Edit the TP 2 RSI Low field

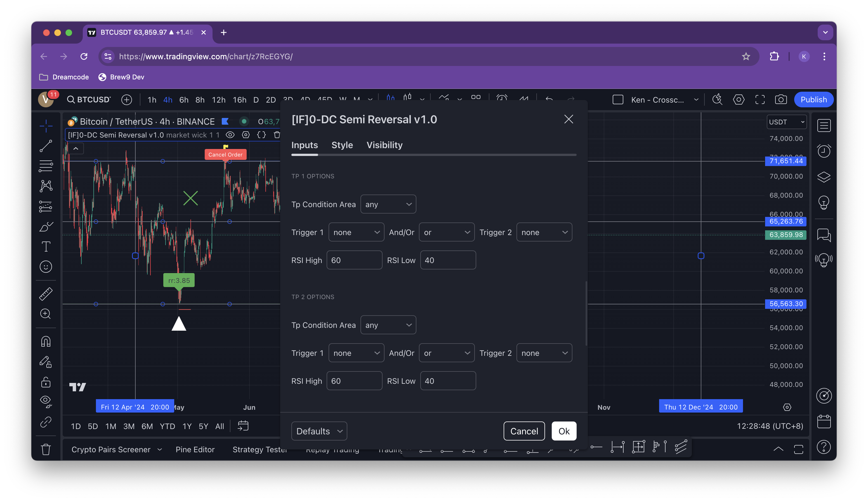click(x=448, y=381)
